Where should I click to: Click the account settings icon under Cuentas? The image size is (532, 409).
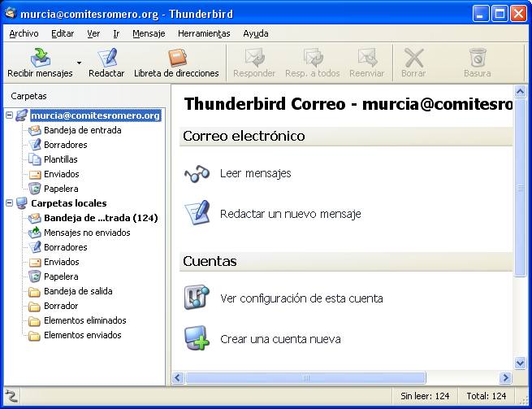(197, 298)
